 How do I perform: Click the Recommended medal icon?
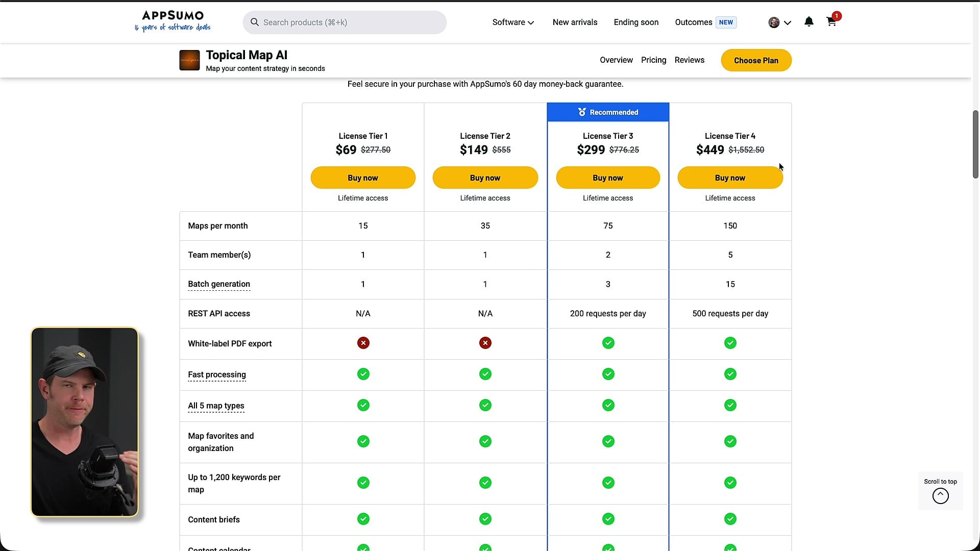[x=582, y=112]
